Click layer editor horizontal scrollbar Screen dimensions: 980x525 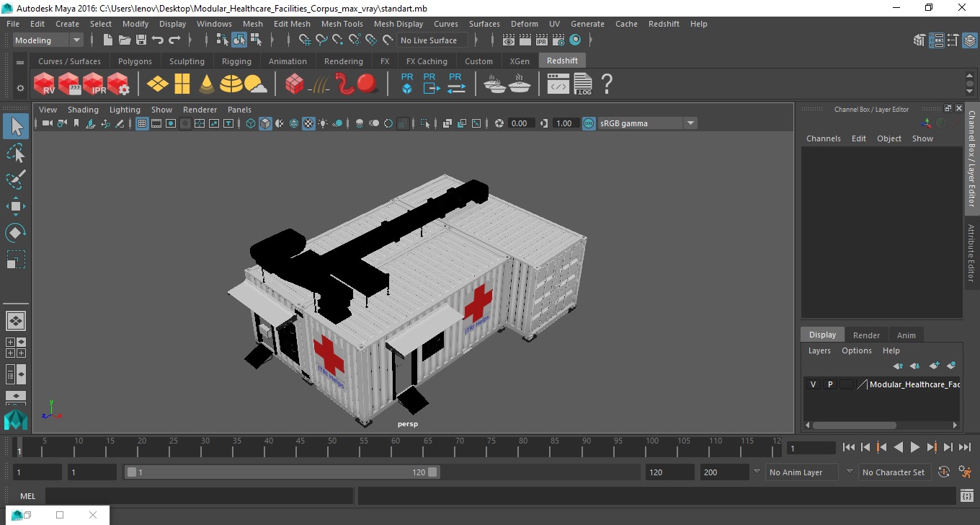pos(855,425)
